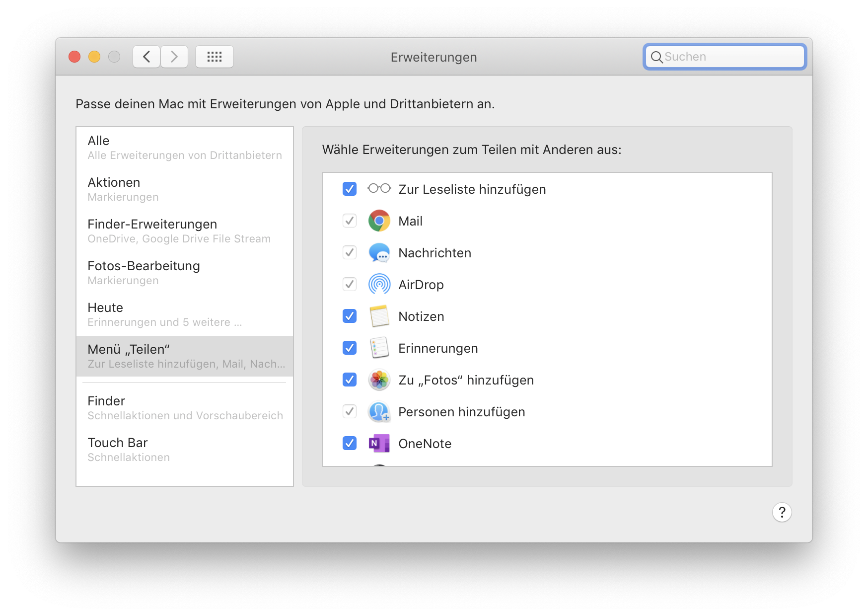Click the Fotos pinwheel icon

[379, 380]
